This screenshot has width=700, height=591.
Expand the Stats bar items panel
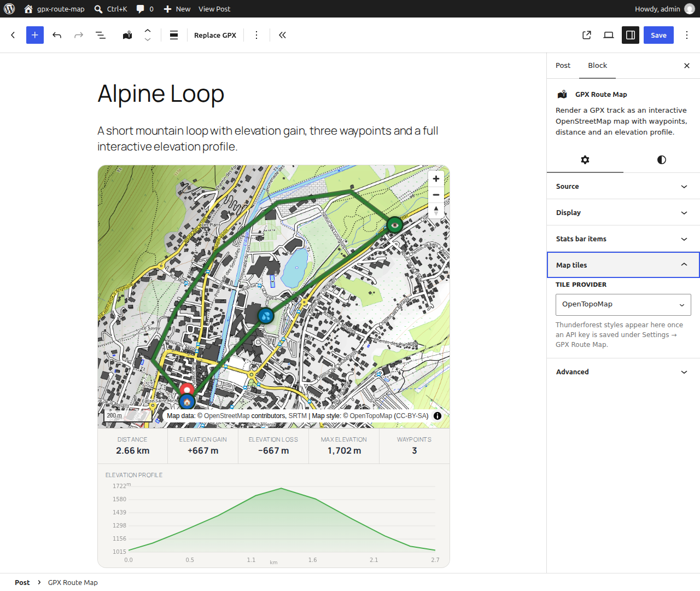pyautogui.click(x=623, y=239)
